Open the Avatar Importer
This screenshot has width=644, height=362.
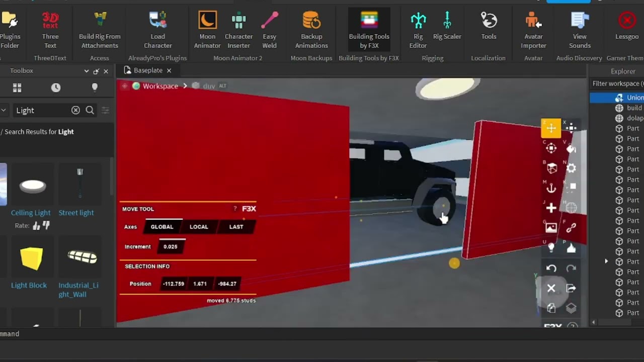pos(533,30)
